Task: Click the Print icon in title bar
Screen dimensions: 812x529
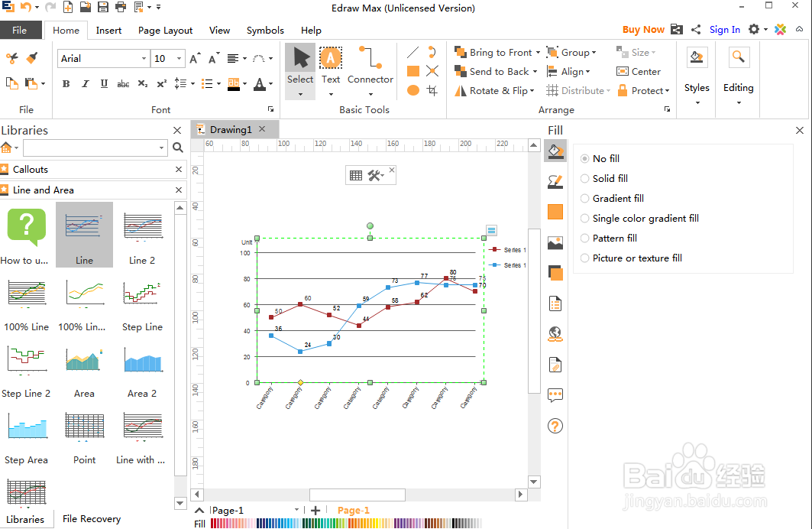Action: click(121, 7)
